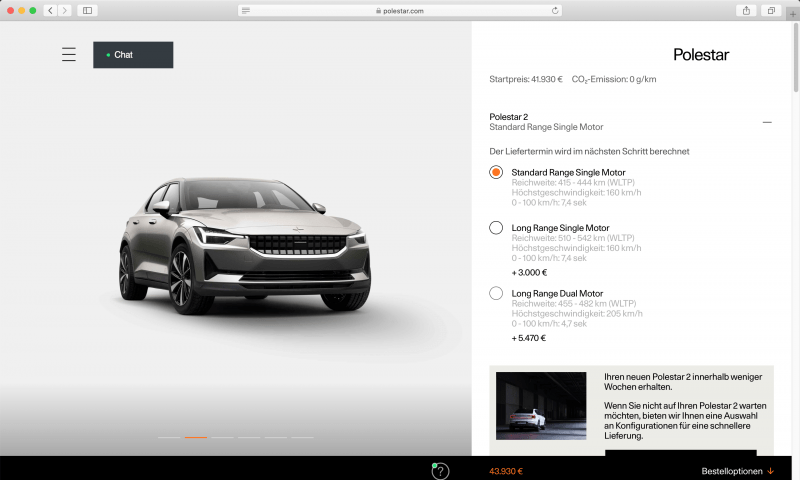Image resolution: width=800 pixels, height=480 pixels.
Task: Jump to the third carousel view indicator
Action: coord(222,437)
